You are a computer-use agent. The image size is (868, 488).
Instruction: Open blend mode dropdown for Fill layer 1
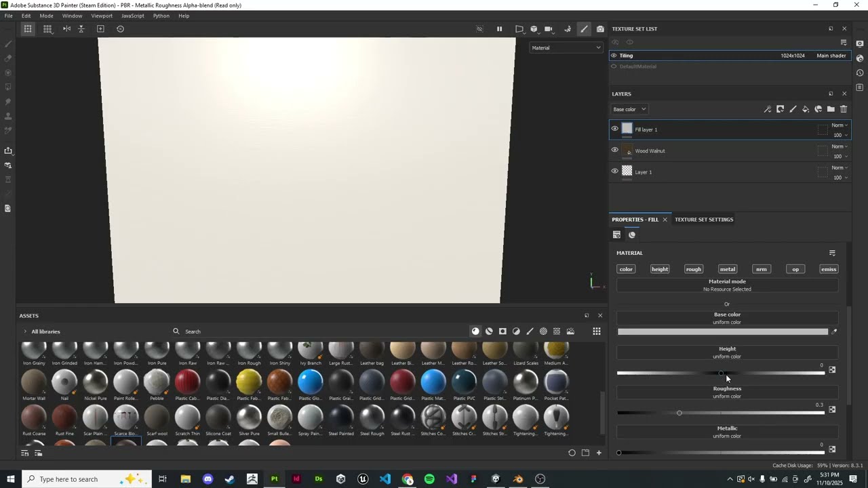pyautogui.click(x=840, y=125)
